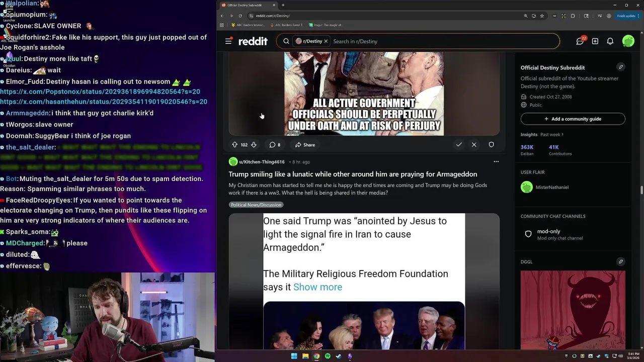The image size is (644, 362).
Task: Remove the post with X mod icon
Action: point(474,145)
